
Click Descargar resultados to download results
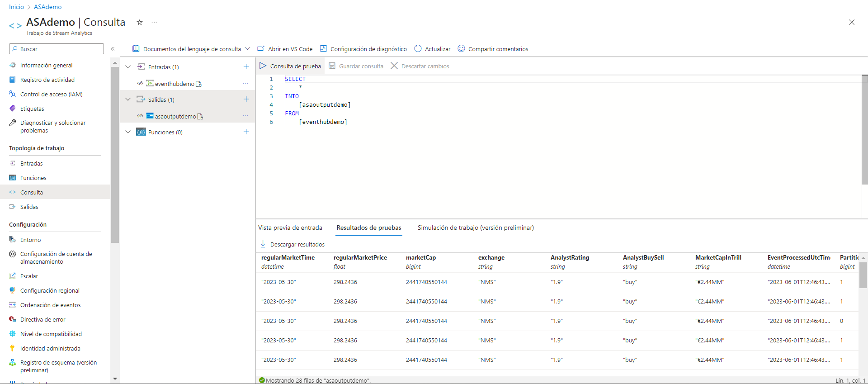coord(292,245)
